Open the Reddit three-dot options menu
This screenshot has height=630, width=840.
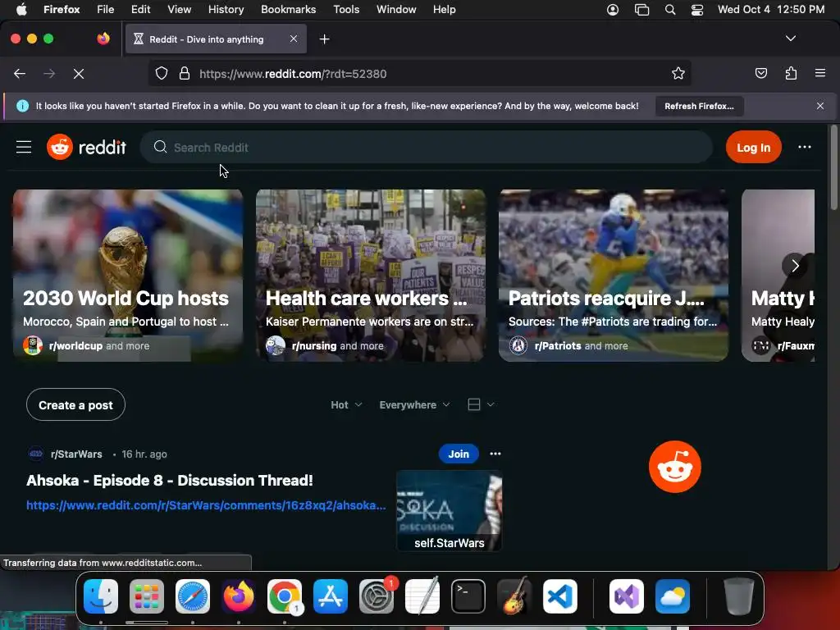[804, 147]
